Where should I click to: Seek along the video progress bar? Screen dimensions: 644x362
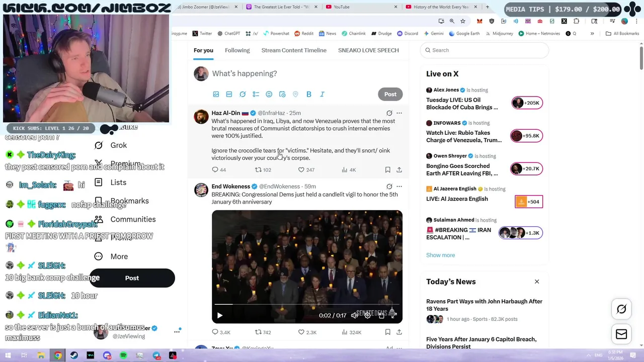[x=307, y=305]
